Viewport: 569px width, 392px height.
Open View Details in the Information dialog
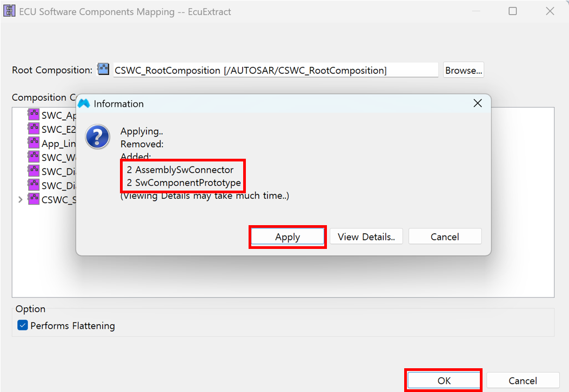pyautogui.click(x=366, y=236)
